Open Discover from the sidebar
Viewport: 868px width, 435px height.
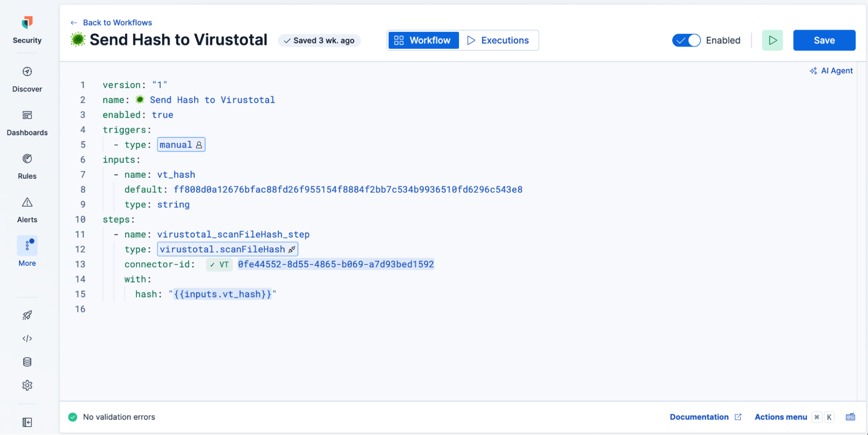tap(27, 80)
